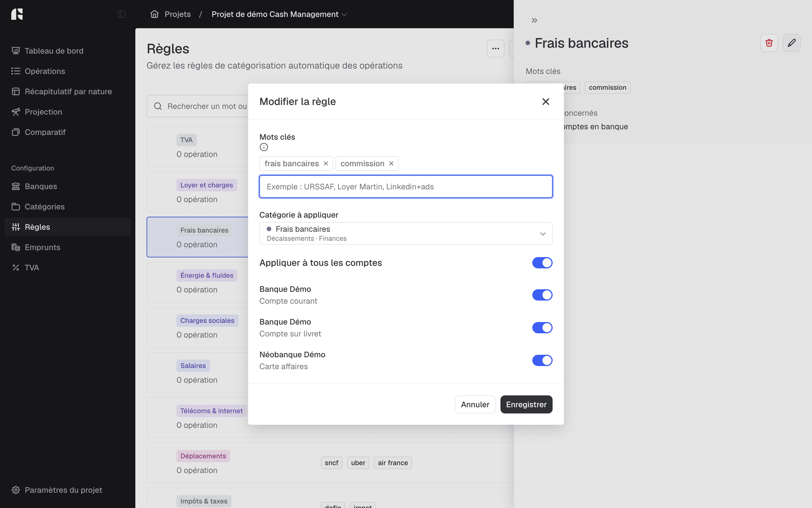Screen dimensions: 812x508
Task: Open Paramètres du projet
Action: 67,490
